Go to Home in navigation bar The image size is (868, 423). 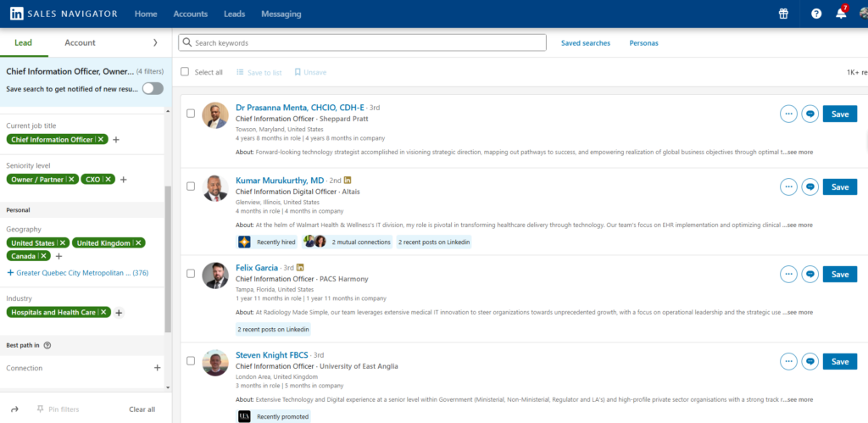pos(146,14)
